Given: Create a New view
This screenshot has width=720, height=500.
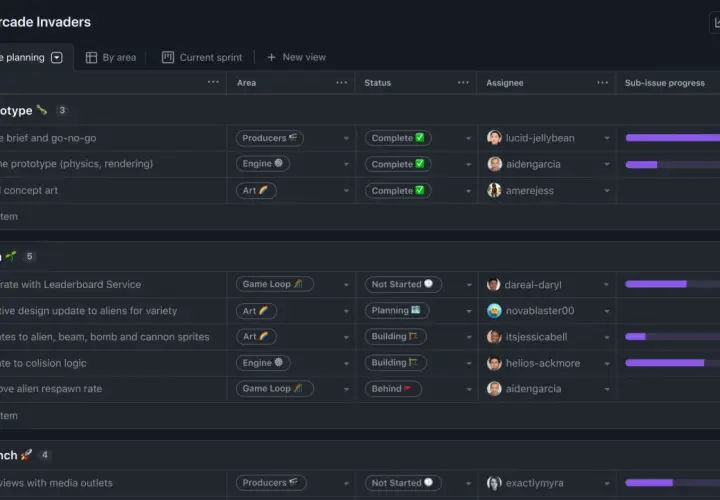Looking at the screenshot, I should click(296, 57).
